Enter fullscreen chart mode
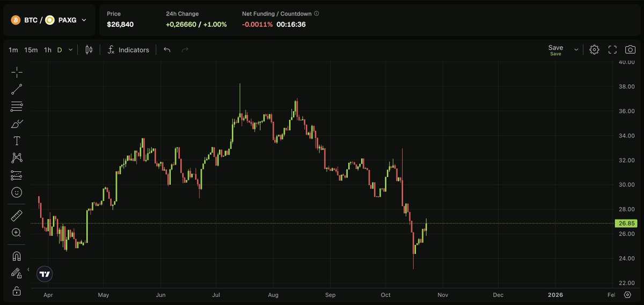Image resolution: width=644 pixels, height=305 pixels. click(612, 50)
